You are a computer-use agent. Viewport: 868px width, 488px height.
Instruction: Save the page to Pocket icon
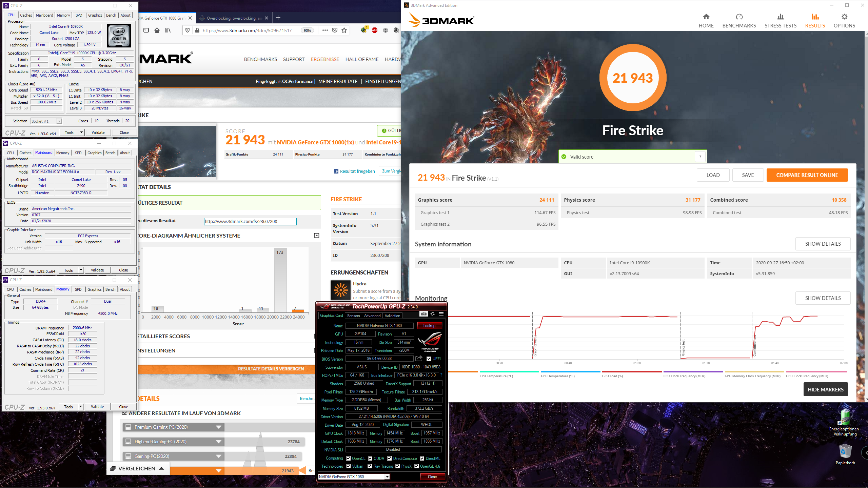coord(335,30)
